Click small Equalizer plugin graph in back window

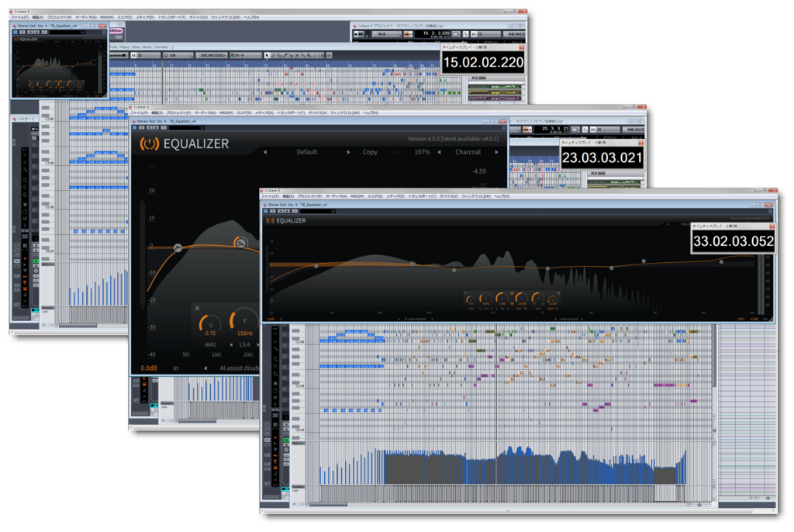[x=58, y=67]
